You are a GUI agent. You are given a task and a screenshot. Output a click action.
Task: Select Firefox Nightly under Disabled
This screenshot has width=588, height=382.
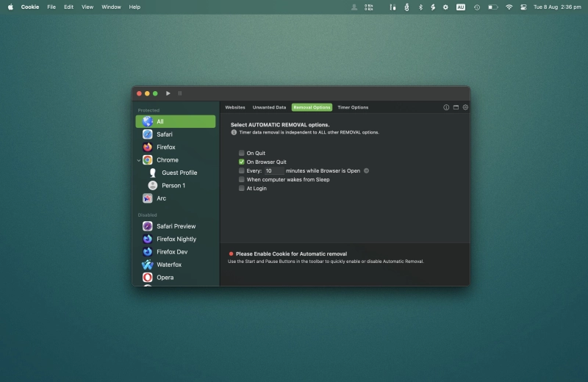pos(176,239)
